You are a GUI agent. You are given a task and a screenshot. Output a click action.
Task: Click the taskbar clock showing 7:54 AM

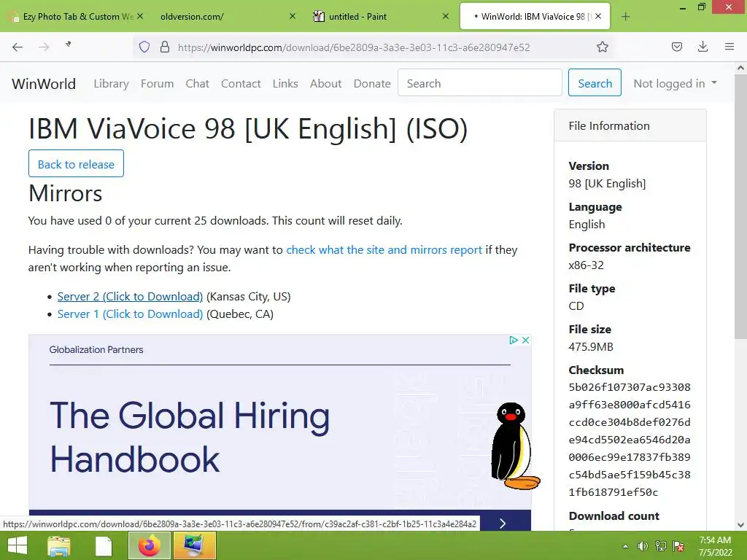pyautogui.click(x=715, y=545)
